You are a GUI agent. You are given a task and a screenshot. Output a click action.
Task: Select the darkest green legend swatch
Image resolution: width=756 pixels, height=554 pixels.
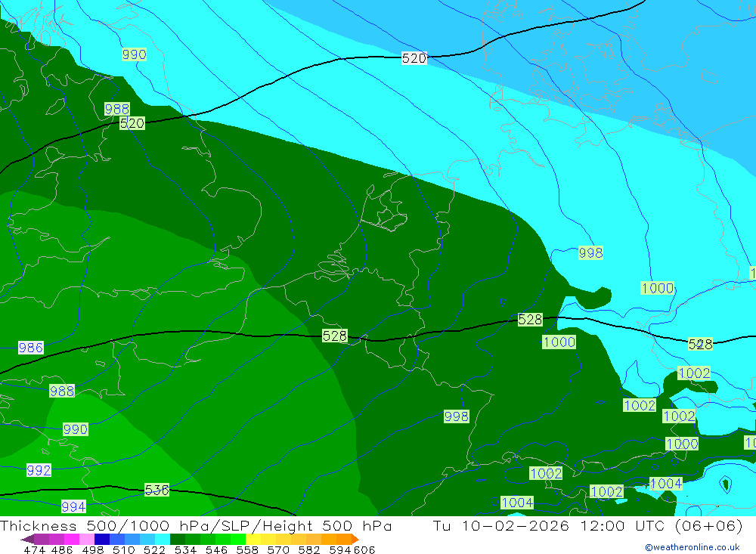pos(178,539)
